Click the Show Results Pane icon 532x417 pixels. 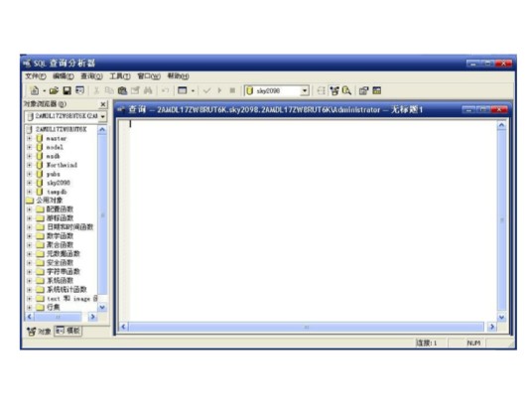coord(376,90)
